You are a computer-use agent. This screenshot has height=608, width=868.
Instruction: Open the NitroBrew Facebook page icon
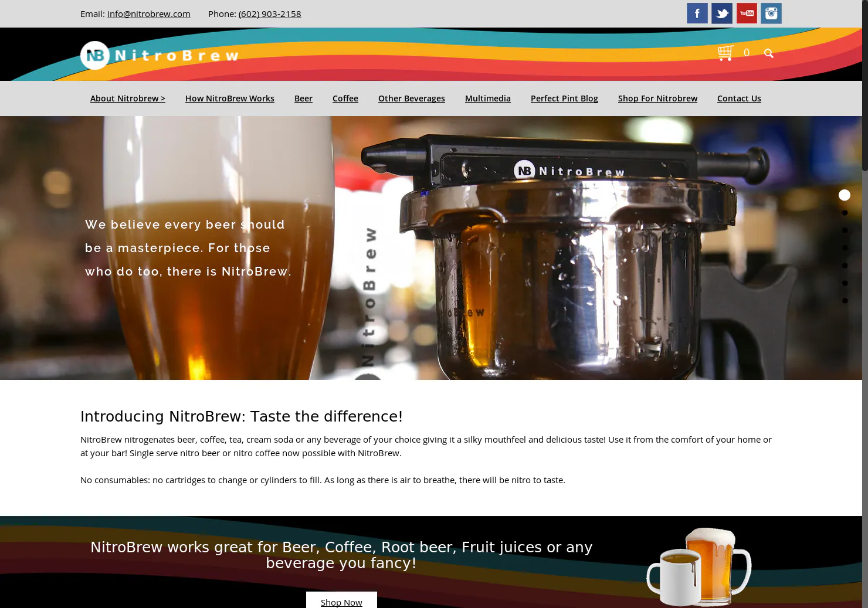coord(697,13)
